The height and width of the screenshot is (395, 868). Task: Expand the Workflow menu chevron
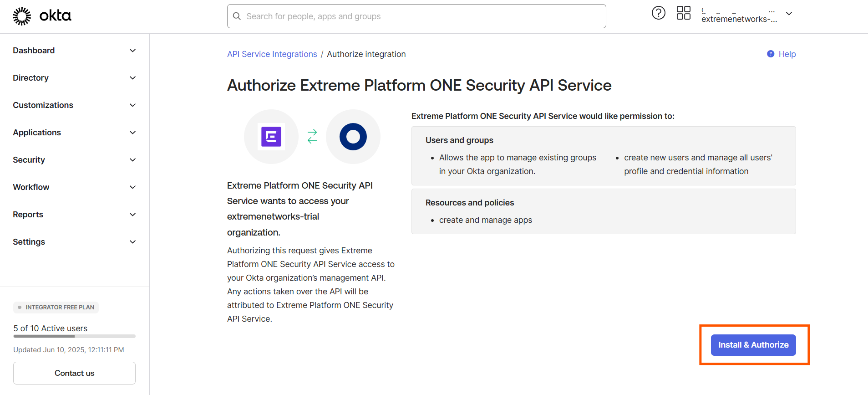click(132, 187)
